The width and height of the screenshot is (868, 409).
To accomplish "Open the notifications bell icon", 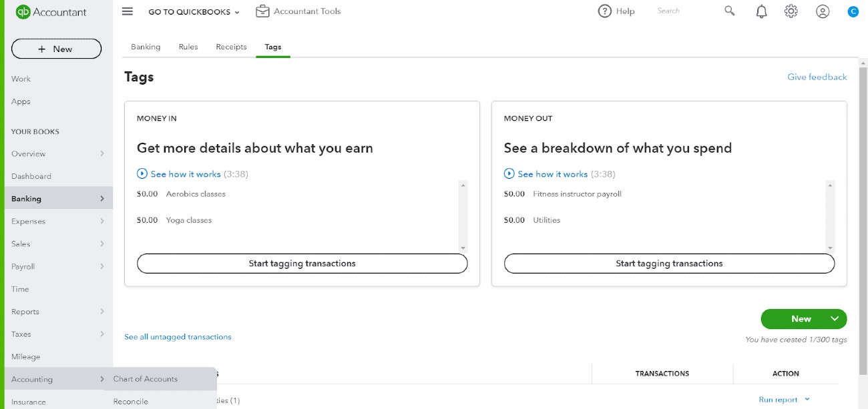I will [761, 11].
